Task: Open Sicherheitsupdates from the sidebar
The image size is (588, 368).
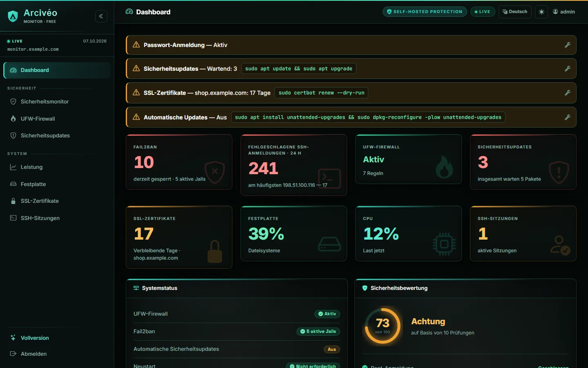Action: coord(57,136)
